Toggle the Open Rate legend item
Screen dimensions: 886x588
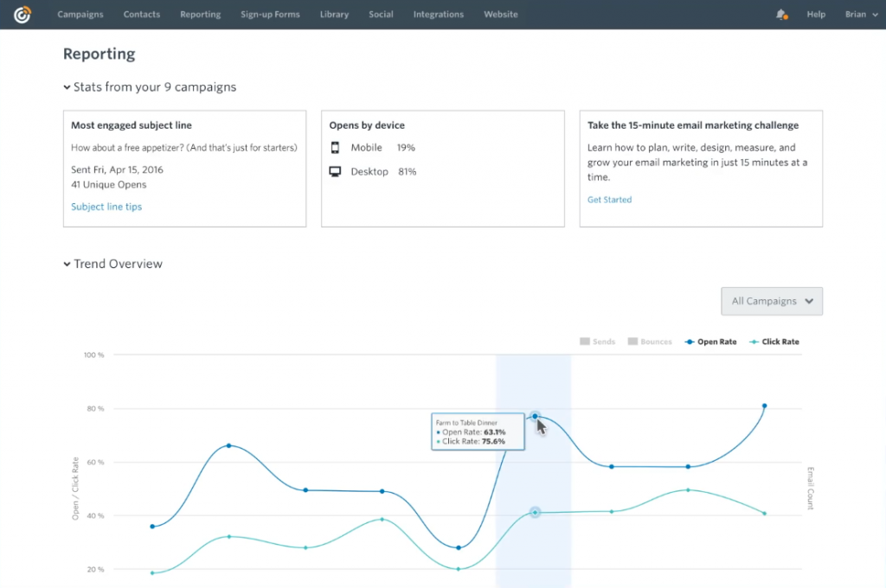click(x=710, y=342)
